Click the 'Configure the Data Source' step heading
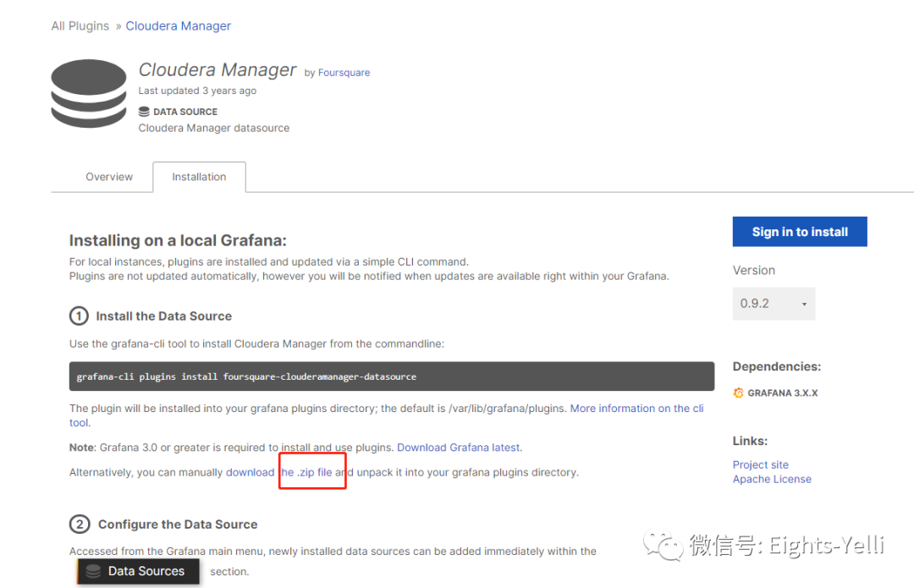Image resolution: width=914 pixels, height=588 pixels. tap(178, 525)
